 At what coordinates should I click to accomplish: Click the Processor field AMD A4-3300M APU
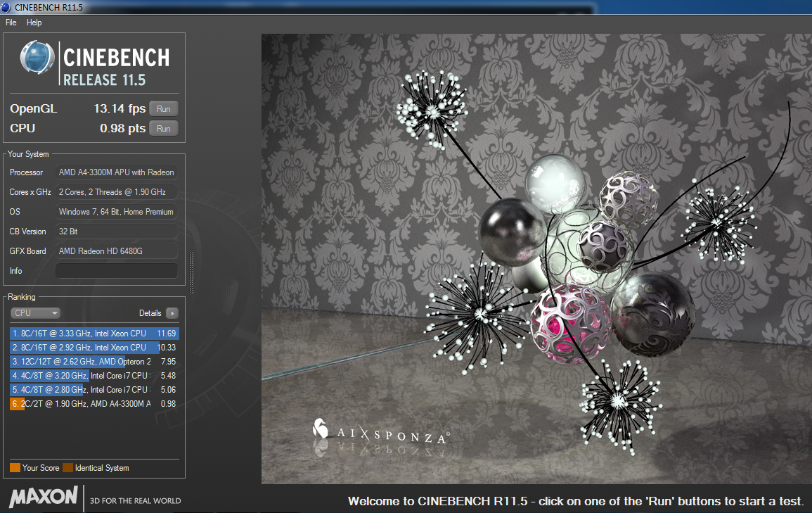click(117, 172)
